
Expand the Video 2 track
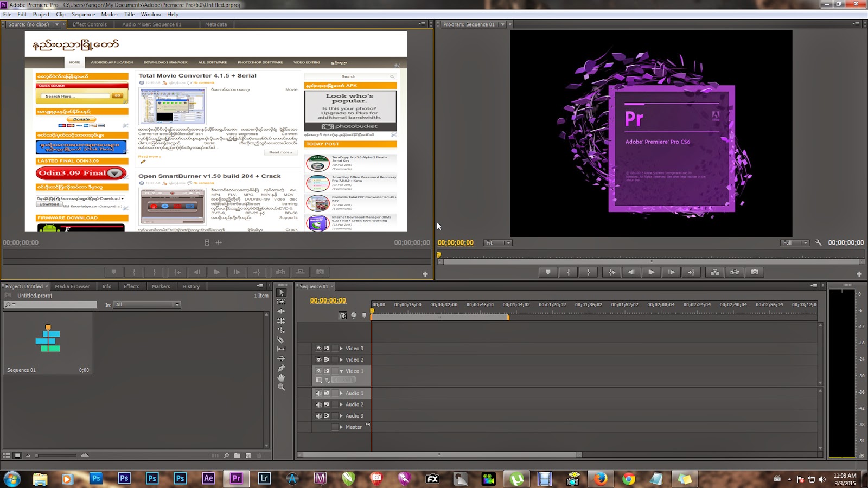341,360
